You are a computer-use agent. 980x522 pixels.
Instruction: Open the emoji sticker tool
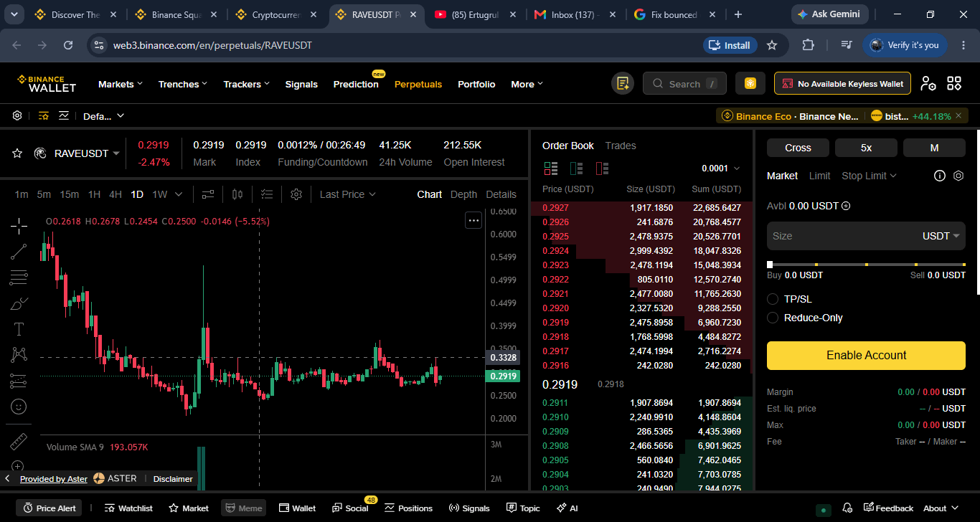(x=19, y=407)
